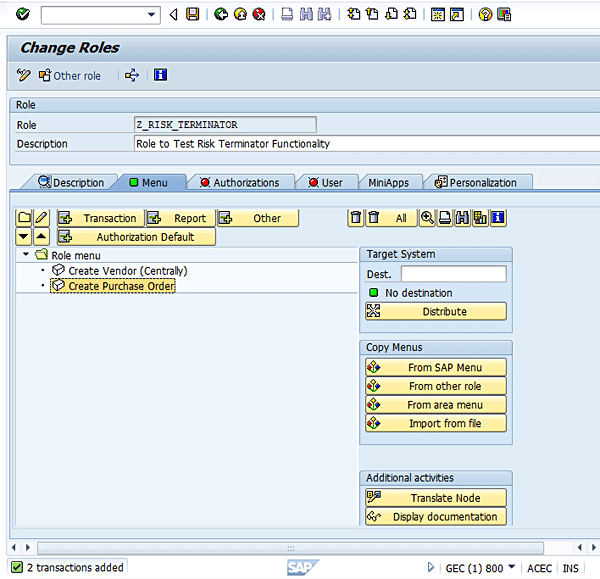Click the Change Node pencil icon
The height and width of the screenshot is (579, 600).
click(x=42, y=218)
